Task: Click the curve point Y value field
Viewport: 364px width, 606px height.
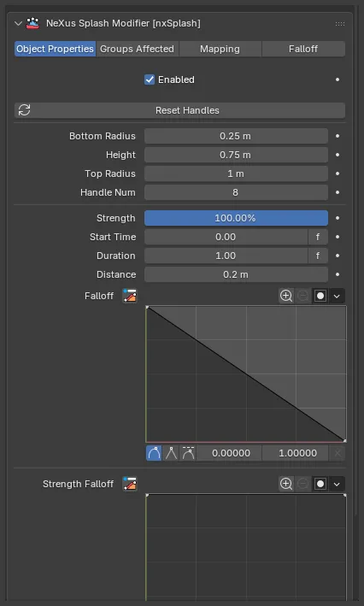Action: (296, 453)
